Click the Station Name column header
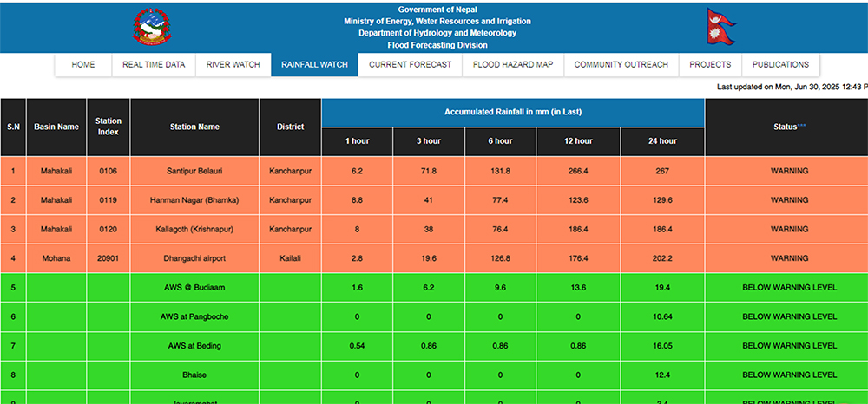868x404 pixels. click(x=194, y=127)
